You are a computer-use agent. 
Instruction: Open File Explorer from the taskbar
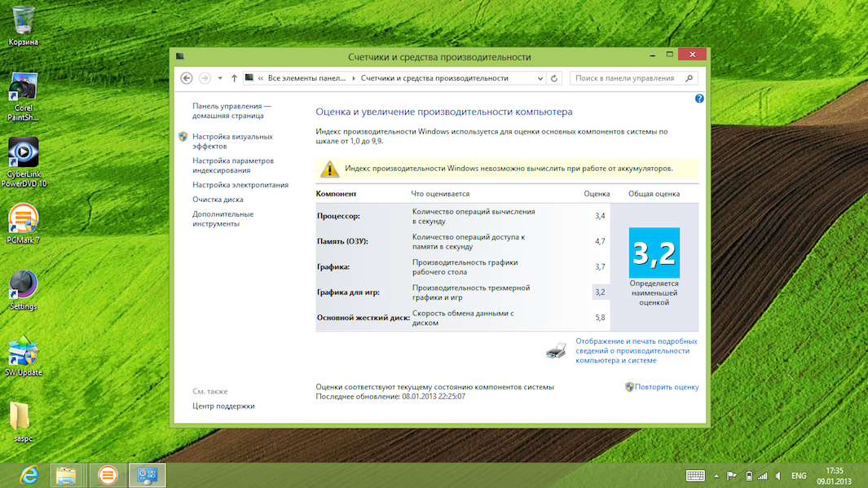click(x=67, y=475)
